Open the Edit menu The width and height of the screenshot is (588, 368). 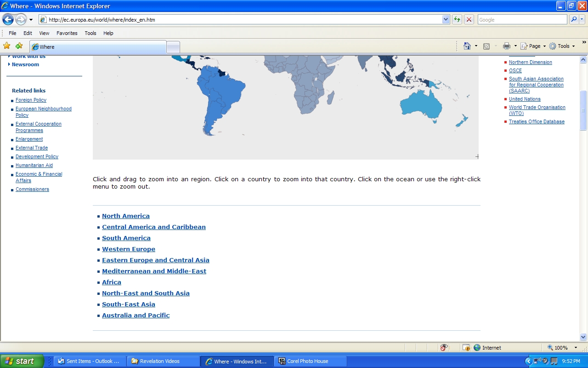28,33
